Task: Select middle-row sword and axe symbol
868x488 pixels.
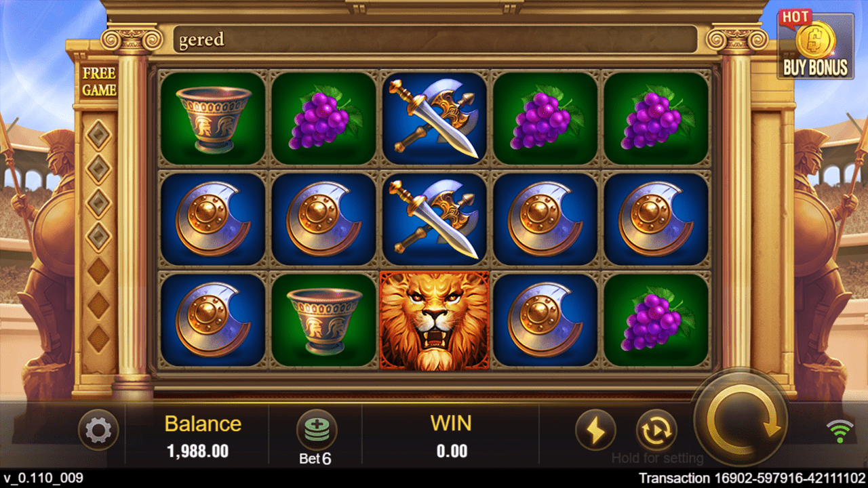Action: [x=434, y=220]
